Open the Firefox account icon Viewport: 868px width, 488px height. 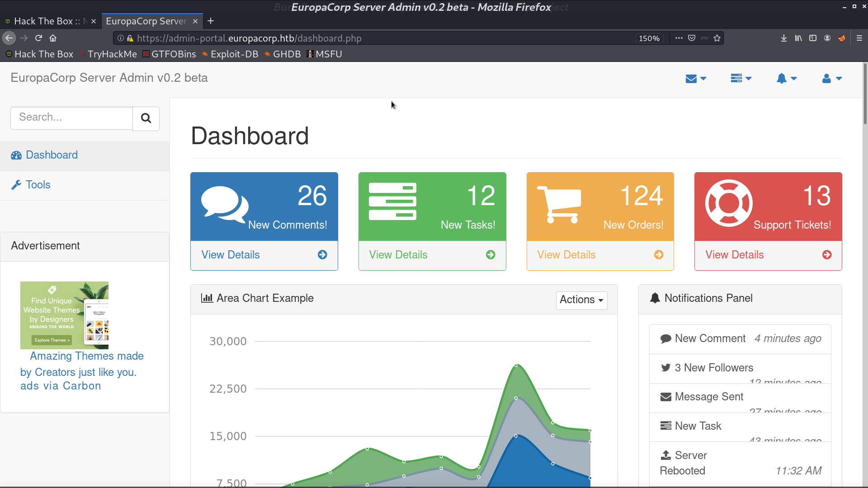(827, 38)
